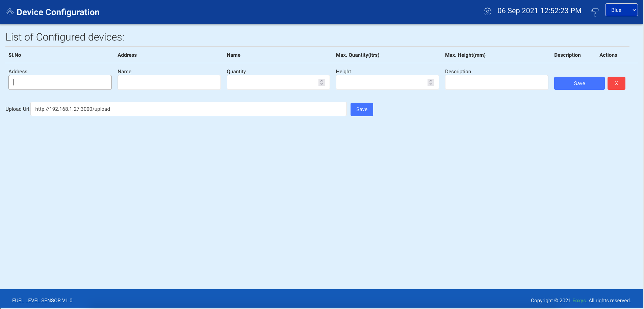This screenshot has height=309, width=644.
Task: Increase Quantity using the up arrow
Action: click(x=322, y=81)
